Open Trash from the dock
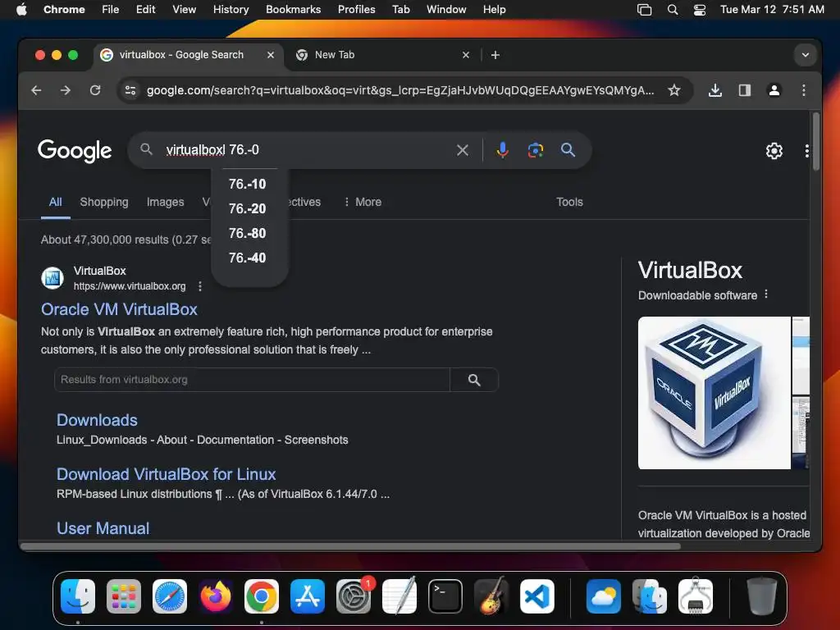Image resolution: width=840 pixels, height=630 pixels. point(761,596)
